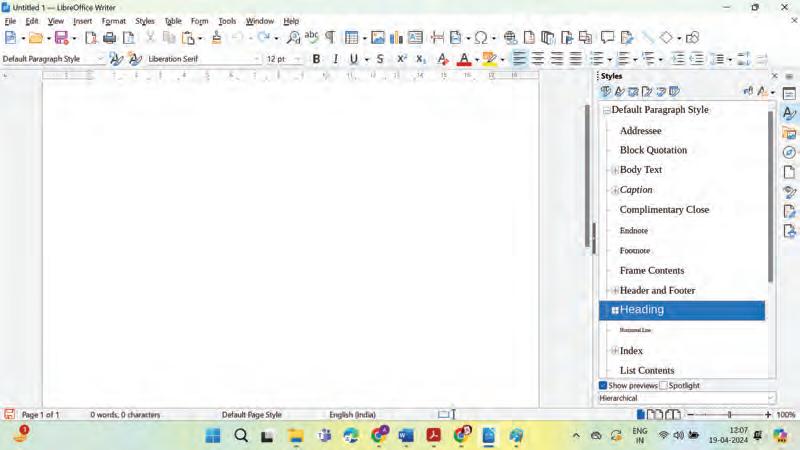Open the File menu

(10, 21)
